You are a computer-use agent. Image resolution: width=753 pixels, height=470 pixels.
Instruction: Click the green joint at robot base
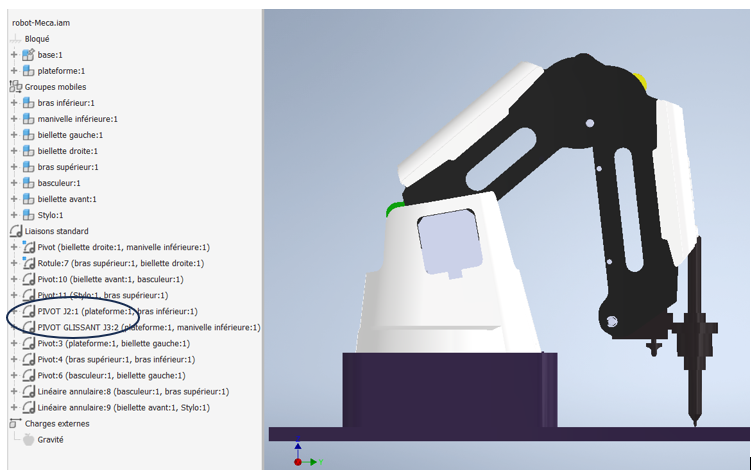tap(394, 209)
